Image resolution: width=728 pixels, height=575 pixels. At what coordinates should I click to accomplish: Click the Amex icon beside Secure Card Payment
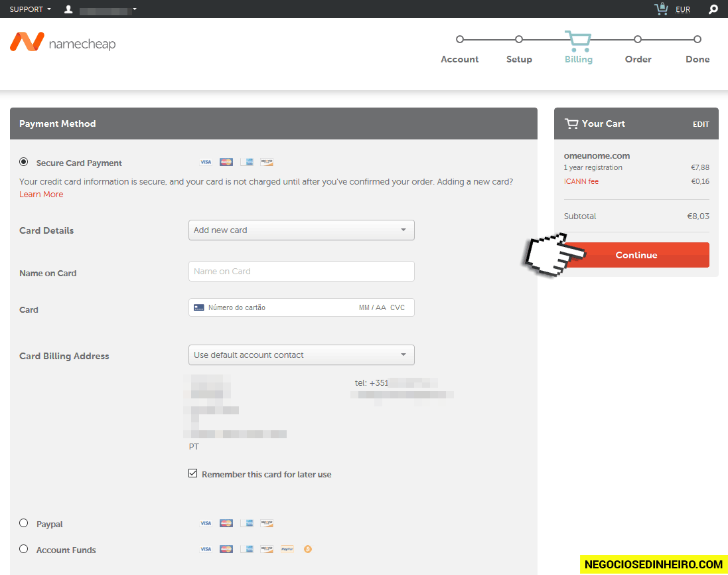pos(246,162)
